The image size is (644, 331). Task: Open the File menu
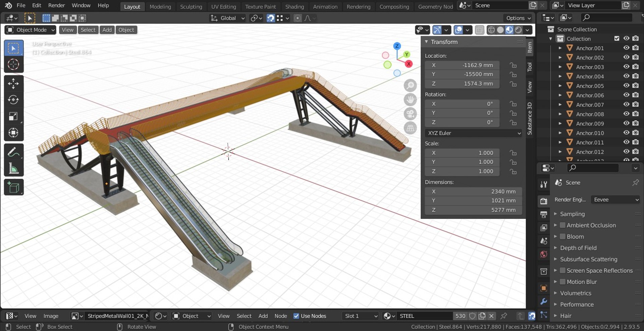point(21,5)
